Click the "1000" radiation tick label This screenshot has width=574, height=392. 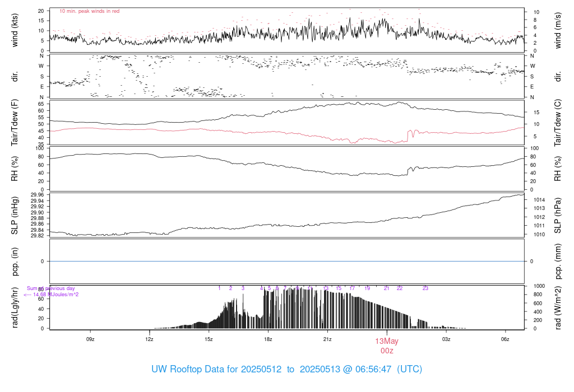539,286
